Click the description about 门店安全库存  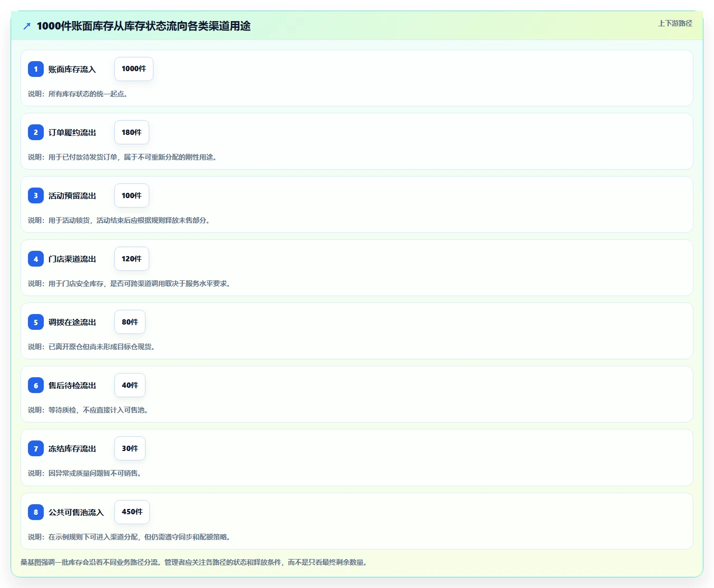[x=130, y=283]
